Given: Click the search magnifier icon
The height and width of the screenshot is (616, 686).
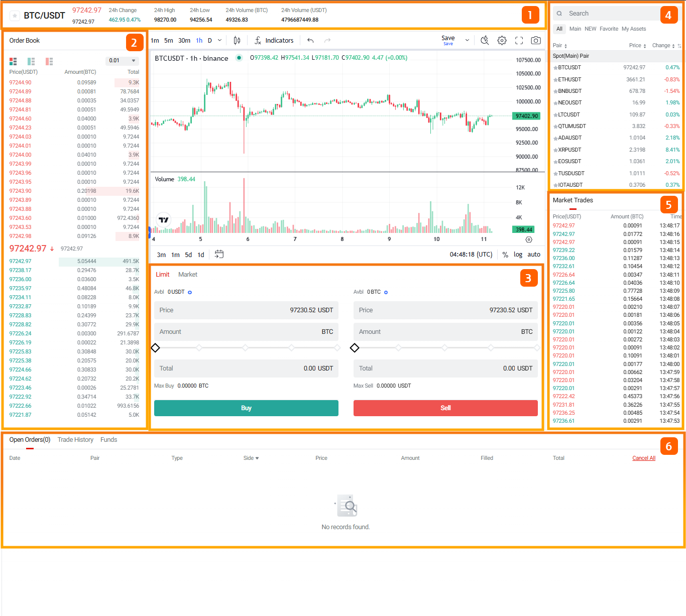Looking at the screenshot, I should [559, 14].
